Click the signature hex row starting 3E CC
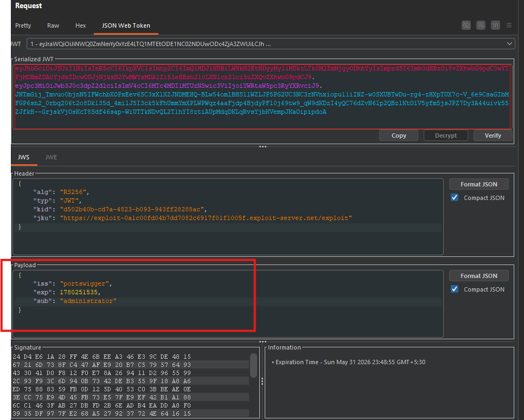This screenshot has width=524, height=420. tap(101, 397)
